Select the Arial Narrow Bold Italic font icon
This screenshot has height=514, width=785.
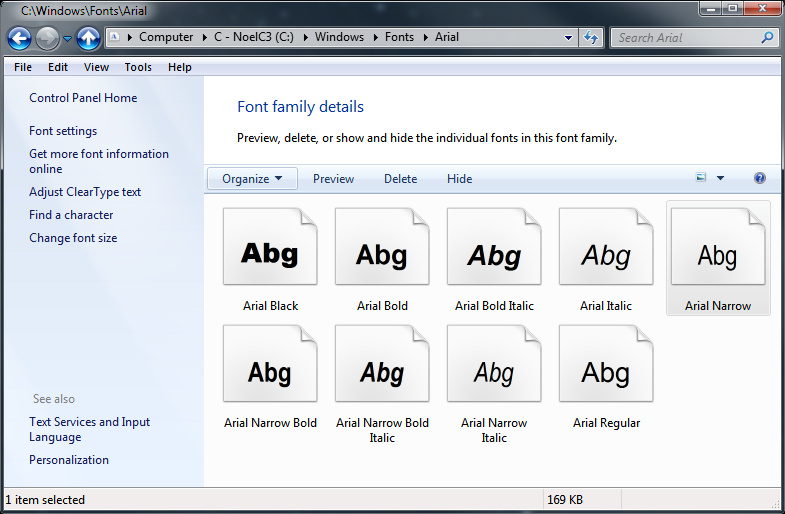[382, 363]
